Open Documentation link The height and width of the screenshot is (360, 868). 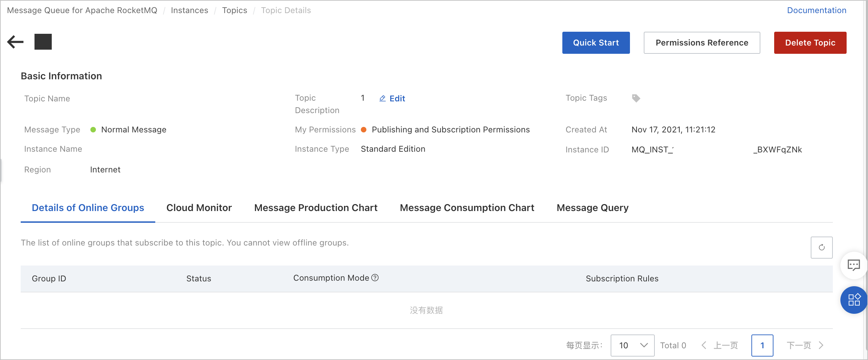(x=816, y=10)
